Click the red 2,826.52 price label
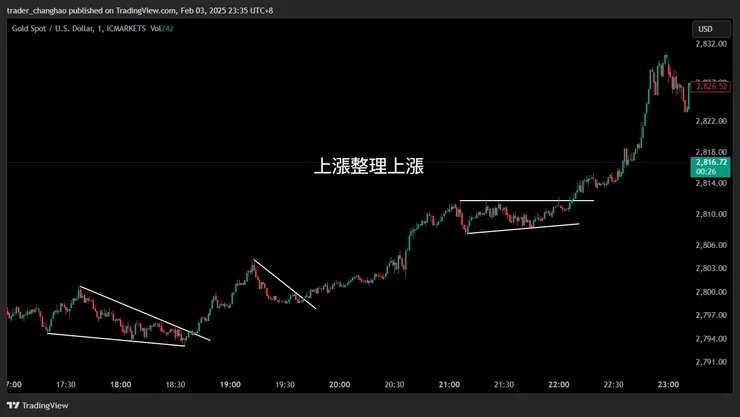Image resolution: width=740 pixels, height=417 pixels. pyautogui.click(x=710, y=86)
